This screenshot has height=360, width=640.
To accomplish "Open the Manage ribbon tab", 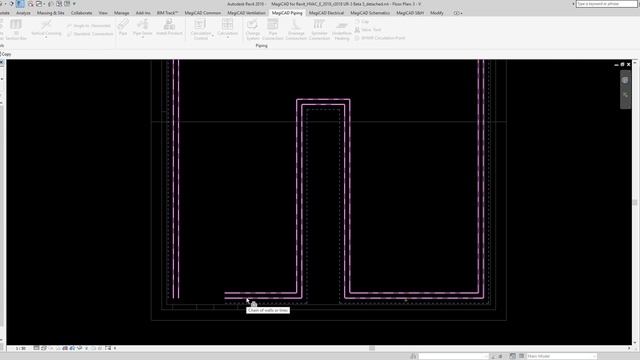I will click(121, 13).
